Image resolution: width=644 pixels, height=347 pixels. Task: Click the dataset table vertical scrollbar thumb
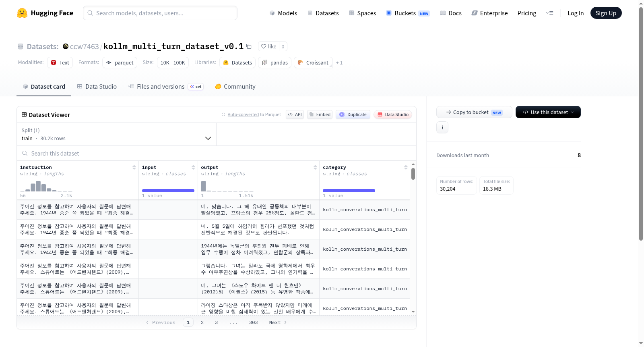(413, 174)
